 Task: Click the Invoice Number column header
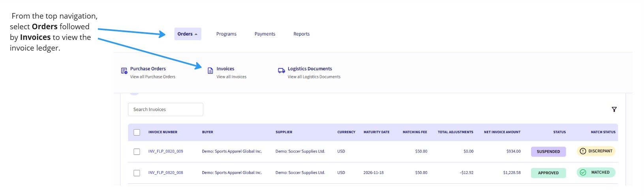click(x=163, y=132)
